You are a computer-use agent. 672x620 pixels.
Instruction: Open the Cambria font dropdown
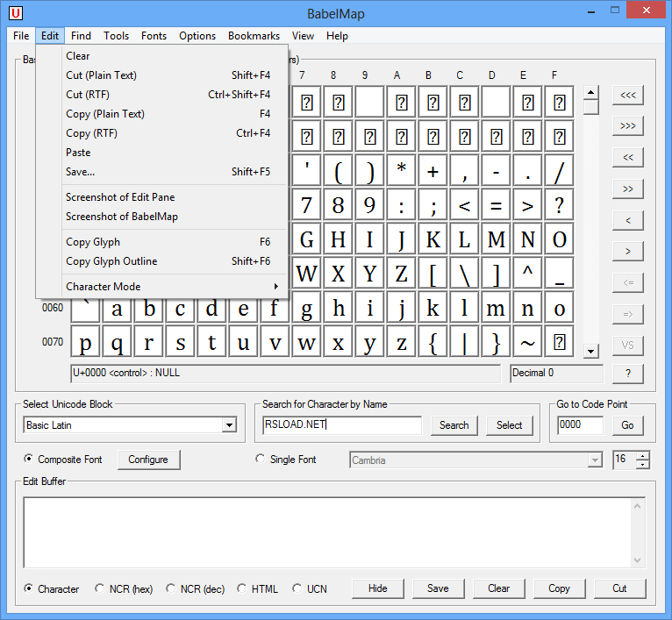pyautogui.click(x=595, y=460)
